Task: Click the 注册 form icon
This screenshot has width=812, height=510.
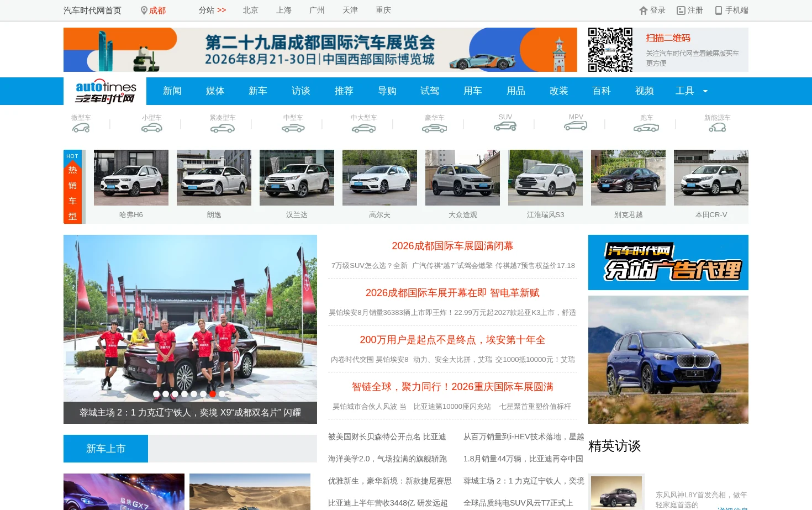Action: pyautogui.click(x=681, y=10)
